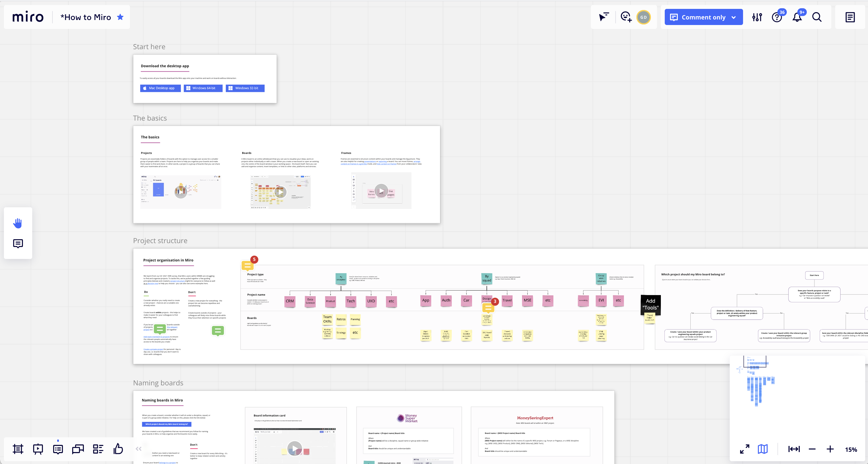Click the Windows 32-bit button
868x464 pixels.
pyautogui.click(x=245, y=88)
